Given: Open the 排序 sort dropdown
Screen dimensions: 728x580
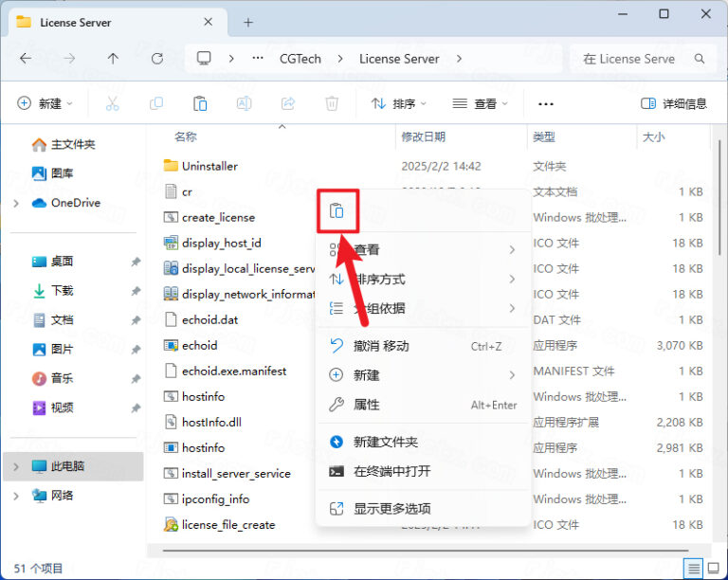Looking at the screenshot, I should coord(398,103).
